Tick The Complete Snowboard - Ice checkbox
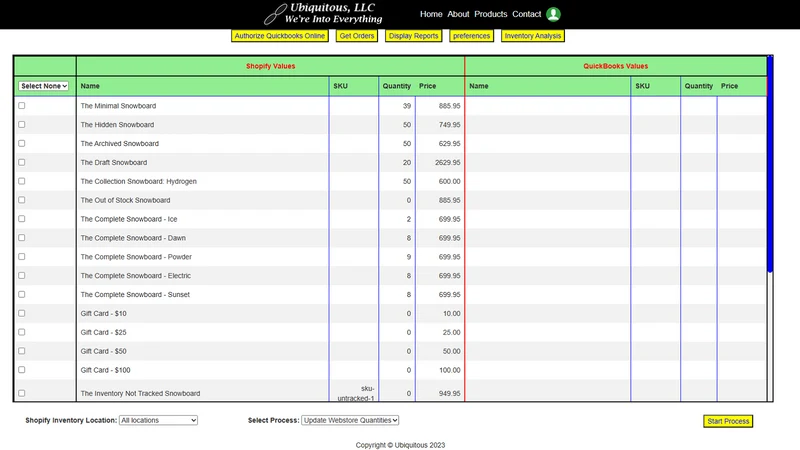The height and width of the screenshot is (450, 800). pos(21,219)
